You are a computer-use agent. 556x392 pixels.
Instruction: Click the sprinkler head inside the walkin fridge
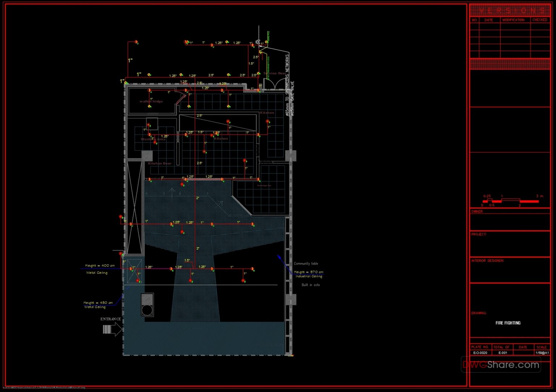pyautogui.click(x=149, y=106)
